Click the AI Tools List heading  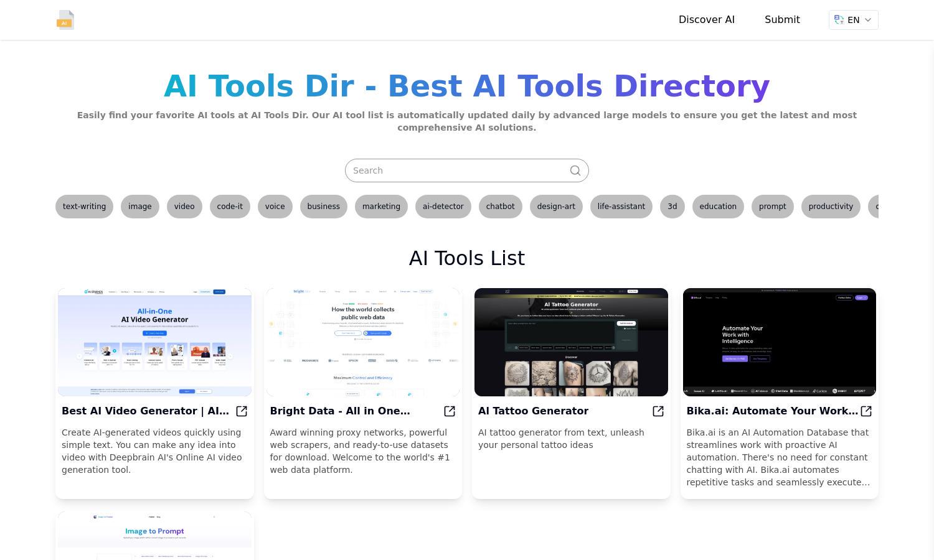[467, 258]
